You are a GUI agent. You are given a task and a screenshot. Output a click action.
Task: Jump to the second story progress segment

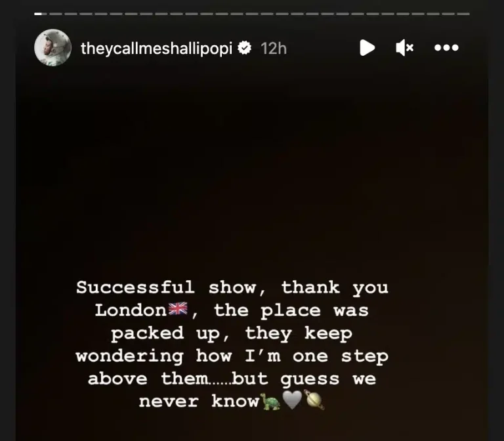[x=55, y=14]
